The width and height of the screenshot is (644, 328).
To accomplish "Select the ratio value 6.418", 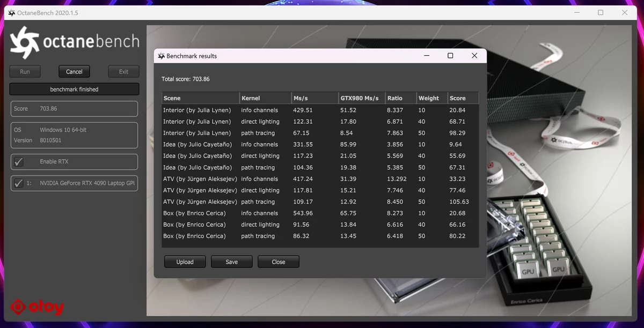I will point(395,236).
